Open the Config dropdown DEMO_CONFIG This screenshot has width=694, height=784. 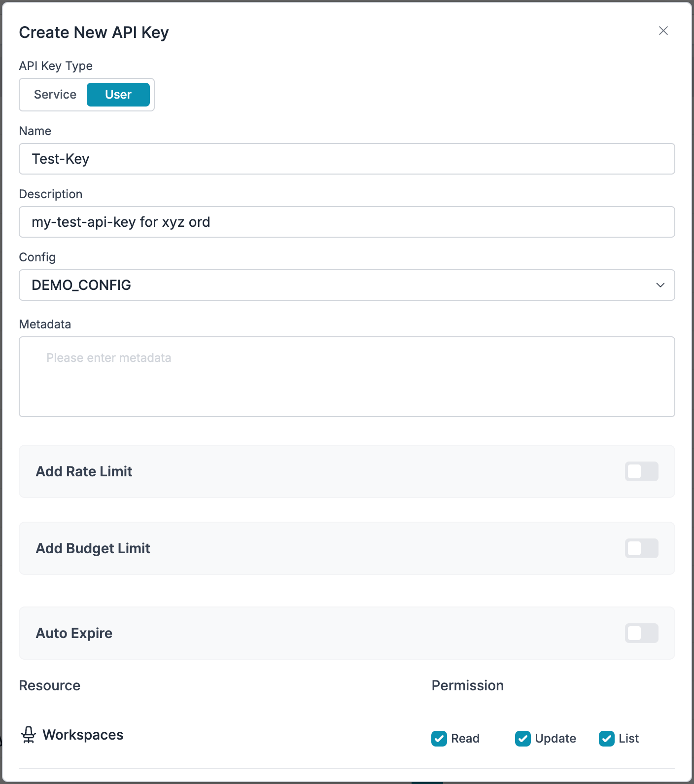click(x=347, y=285)
